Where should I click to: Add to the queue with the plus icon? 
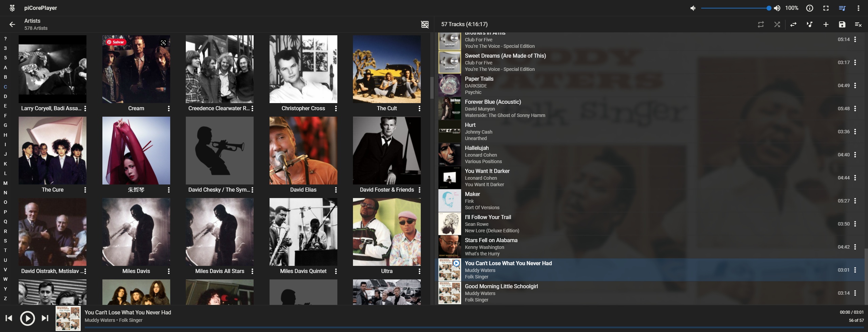826,24
